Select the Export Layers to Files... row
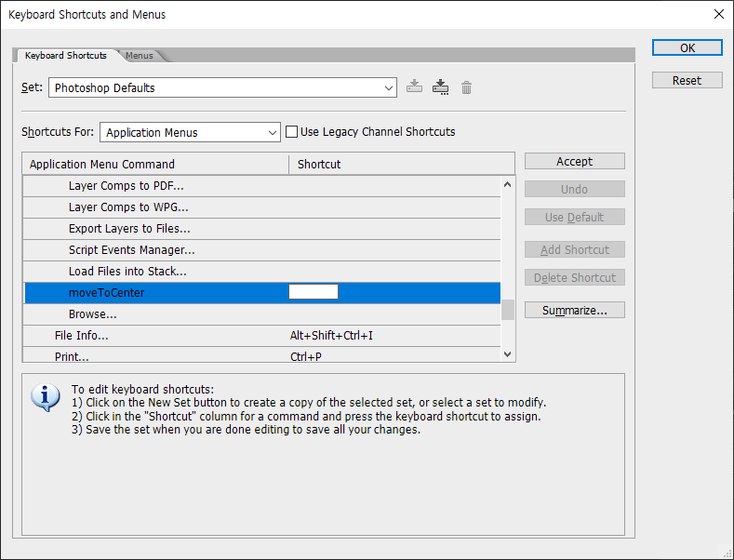734x560 pixels. [261, 229]
